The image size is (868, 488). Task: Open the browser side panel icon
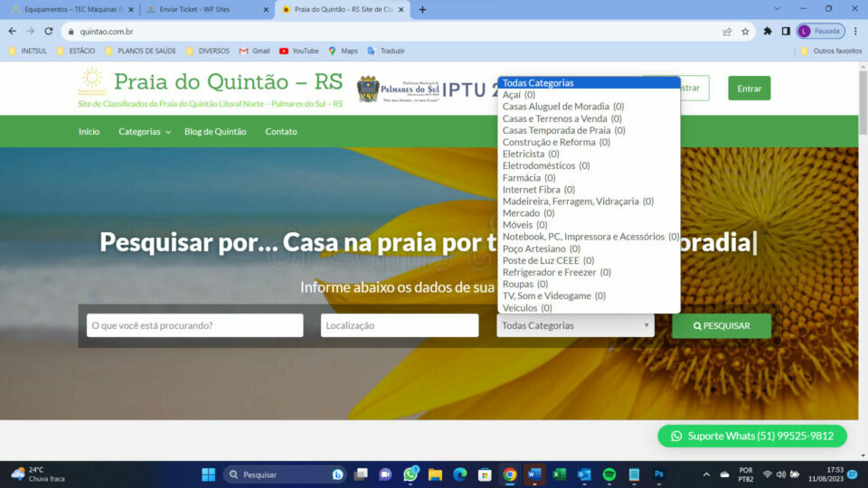pos(786,32)
